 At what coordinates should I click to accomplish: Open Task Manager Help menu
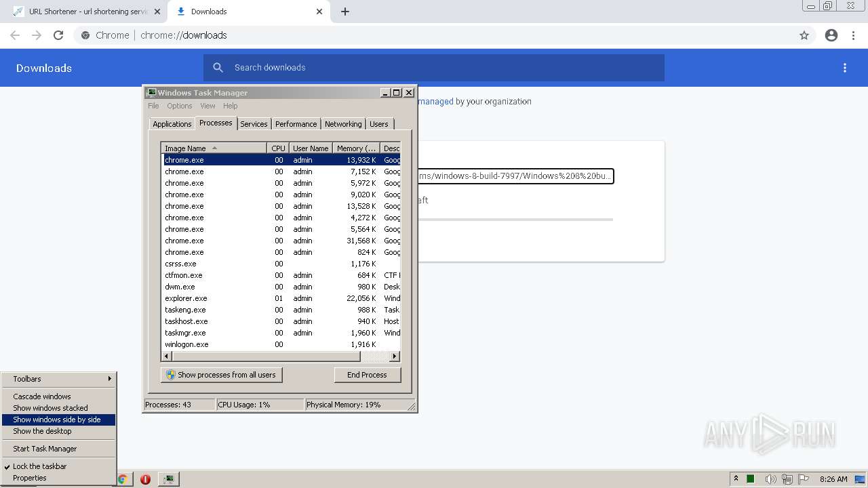pos(231,106)
